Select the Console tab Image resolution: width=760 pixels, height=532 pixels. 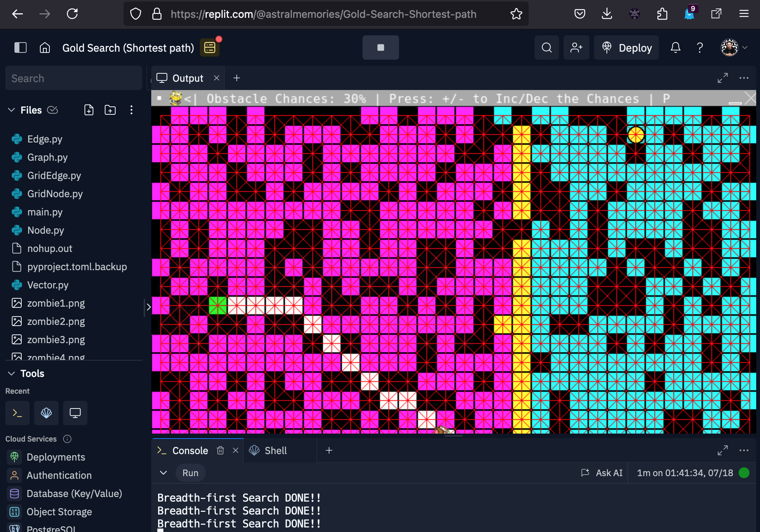point(189,451)
